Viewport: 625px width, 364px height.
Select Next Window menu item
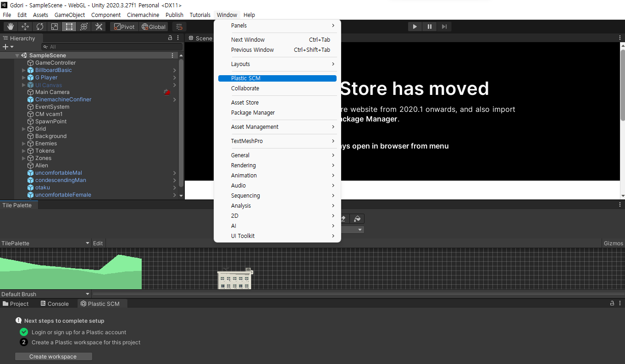[277, 40]
